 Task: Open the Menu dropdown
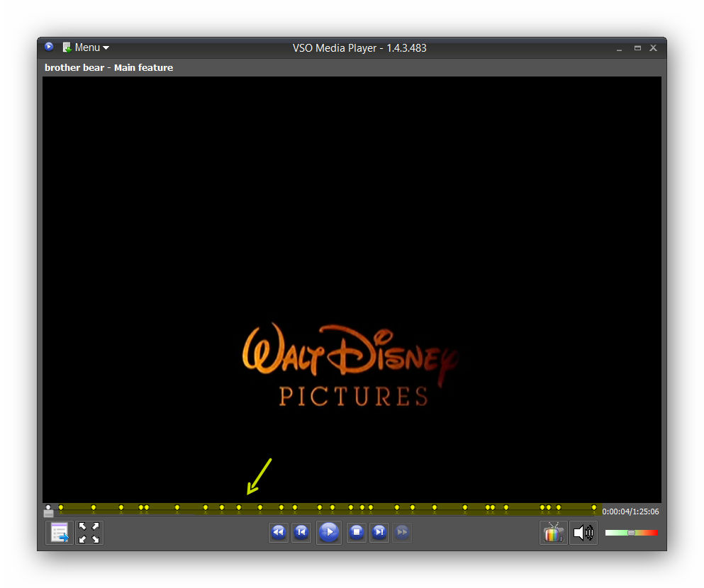[86, 47]
